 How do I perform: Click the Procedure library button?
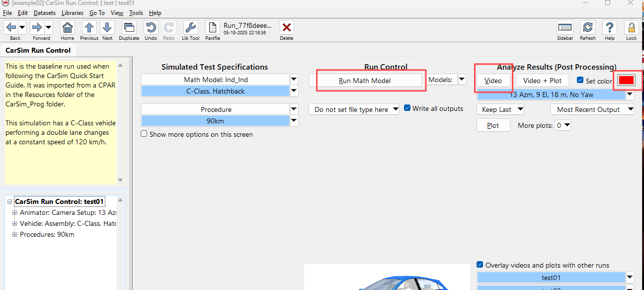216,109
